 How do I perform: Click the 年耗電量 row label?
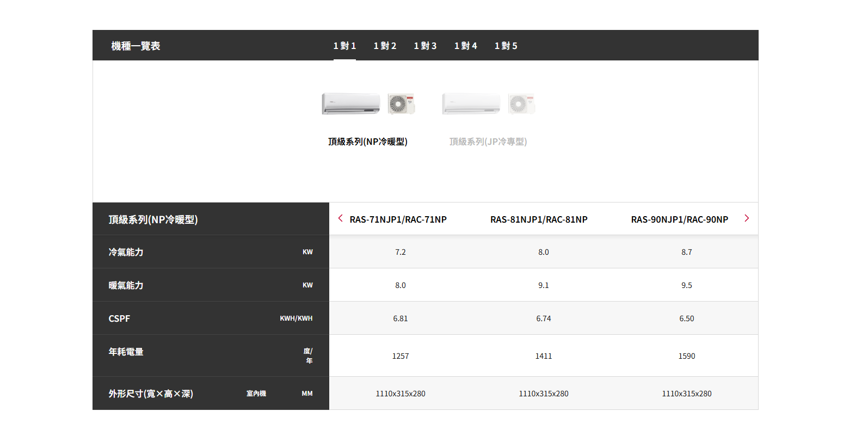(x=126, y=352)
